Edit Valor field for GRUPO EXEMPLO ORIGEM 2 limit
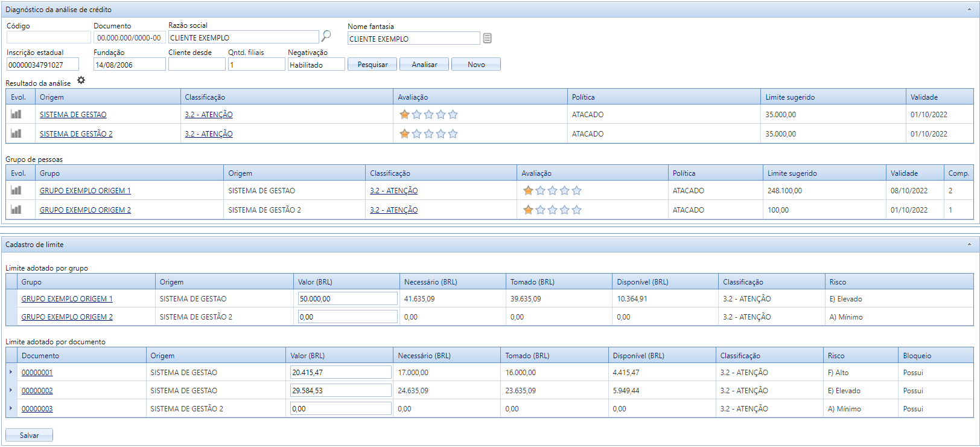The image size is (980, 447). click(x=348, y=317)
